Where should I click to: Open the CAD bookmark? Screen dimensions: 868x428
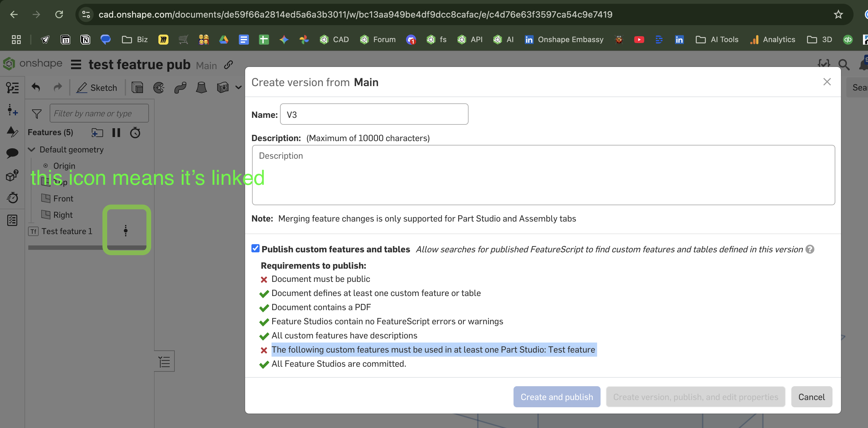334,39
